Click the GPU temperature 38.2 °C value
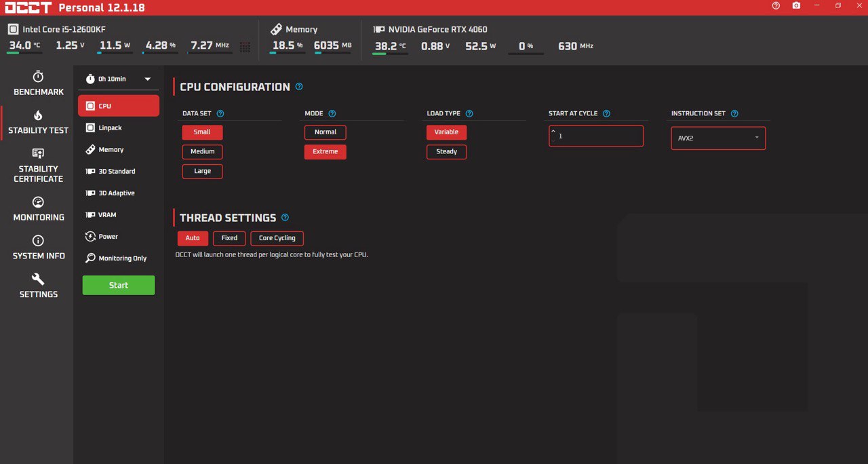The width and height of the screenshot is (868, 464). pyautogui.click(x=391, y=46)
